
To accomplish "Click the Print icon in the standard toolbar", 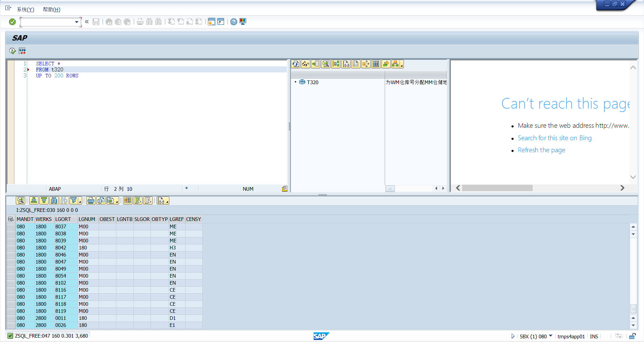I will (140, 22).
